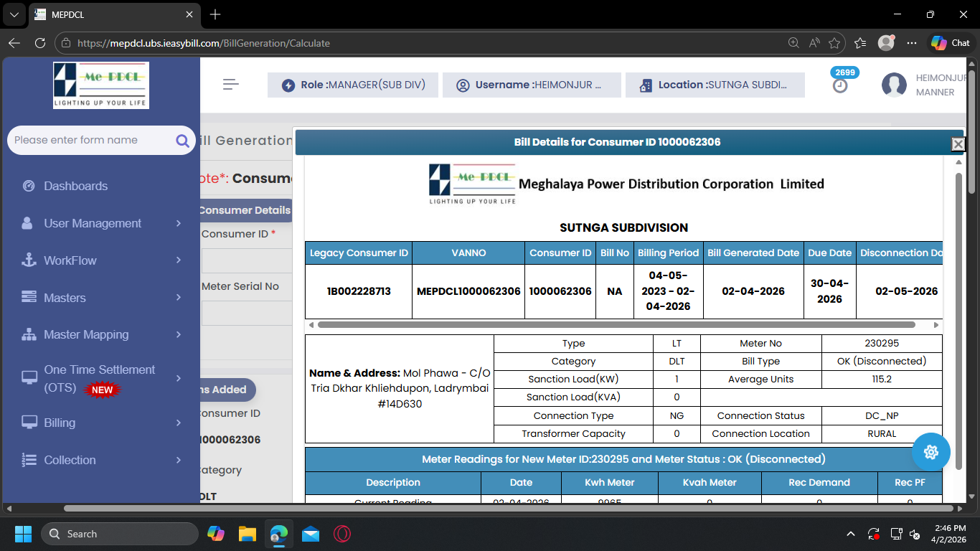Close the Bill Details popup
The width and height of the screenshot is (980, 551).
coord(958,144)
